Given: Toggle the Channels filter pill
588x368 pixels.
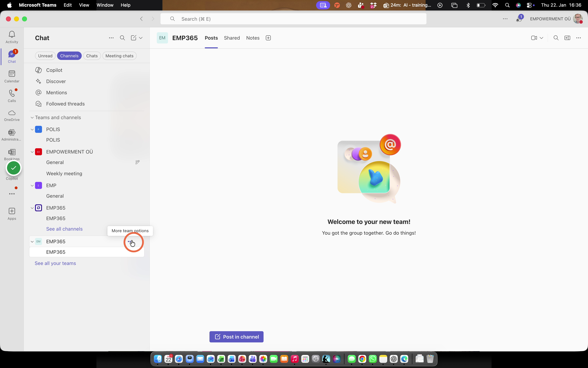Looking at the screenshot, I should 69,56.
